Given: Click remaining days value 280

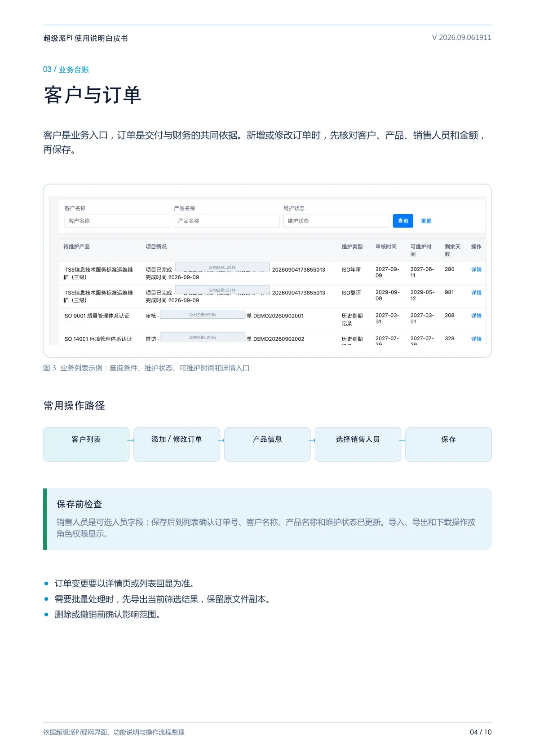Looking at the screenshot, I should [x=449, y=269].
